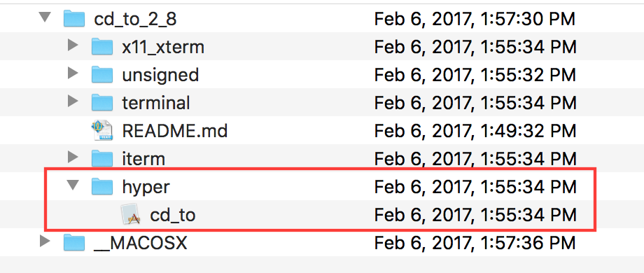Select the cd_to_2_8 folder name
This screenshot has width=644, height=273.
click(136, 20)
